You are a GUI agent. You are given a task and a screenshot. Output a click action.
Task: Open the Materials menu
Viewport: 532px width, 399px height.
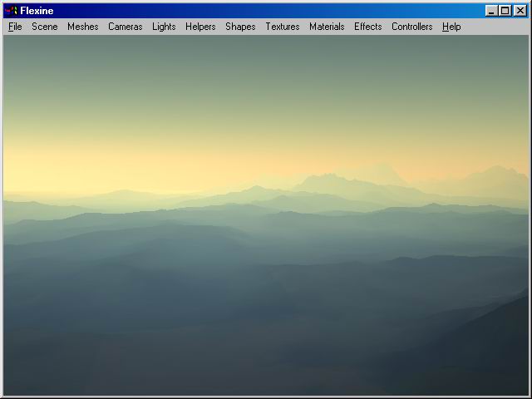pyautogui.click(x=327, y=27)
